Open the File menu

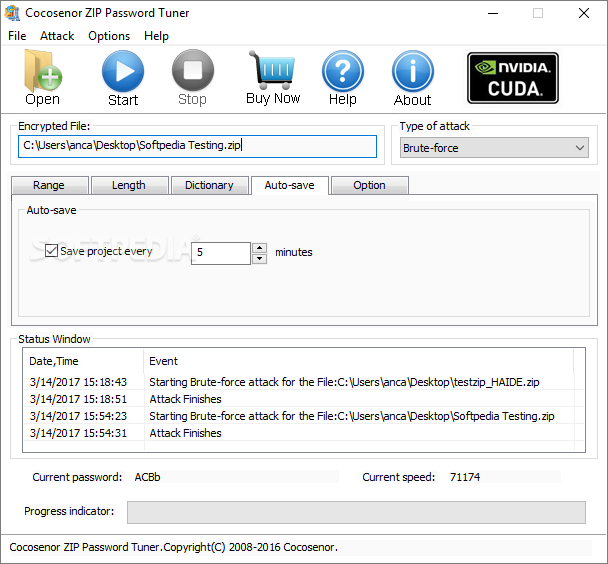[17, 36]
